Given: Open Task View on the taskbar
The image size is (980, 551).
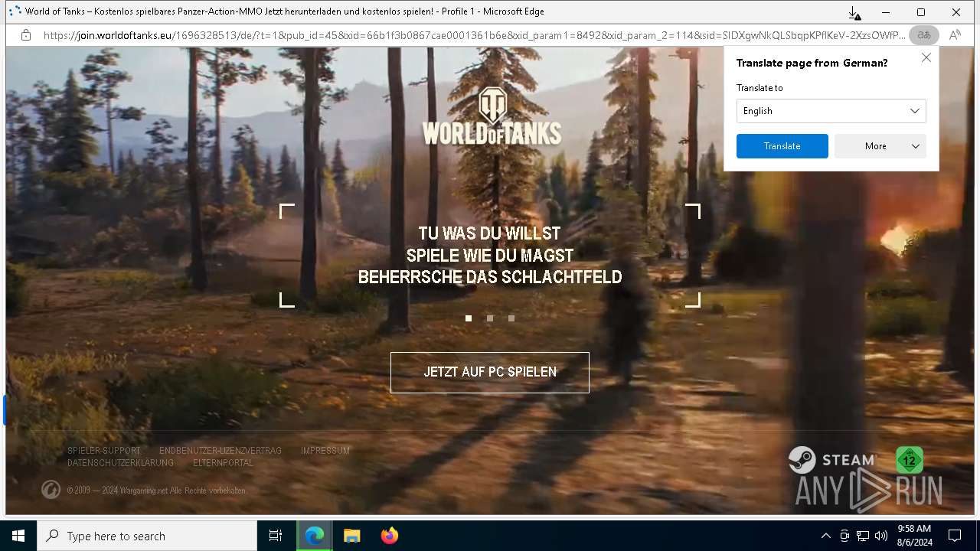Looking at the screenshot, I should click(x=276, y=536).
